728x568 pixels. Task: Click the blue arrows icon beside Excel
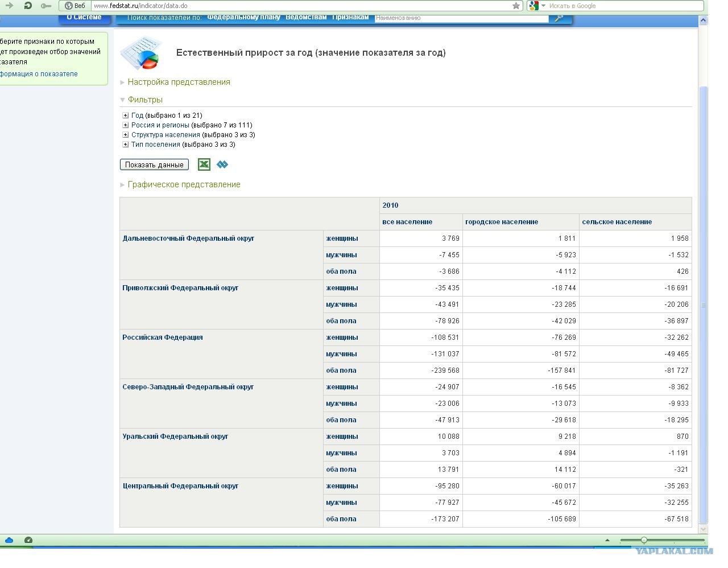(222, 164)
